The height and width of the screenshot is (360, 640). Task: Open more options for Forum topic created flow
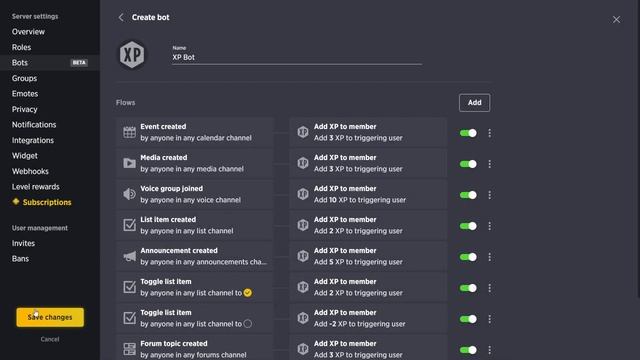[x=489, y=350]
